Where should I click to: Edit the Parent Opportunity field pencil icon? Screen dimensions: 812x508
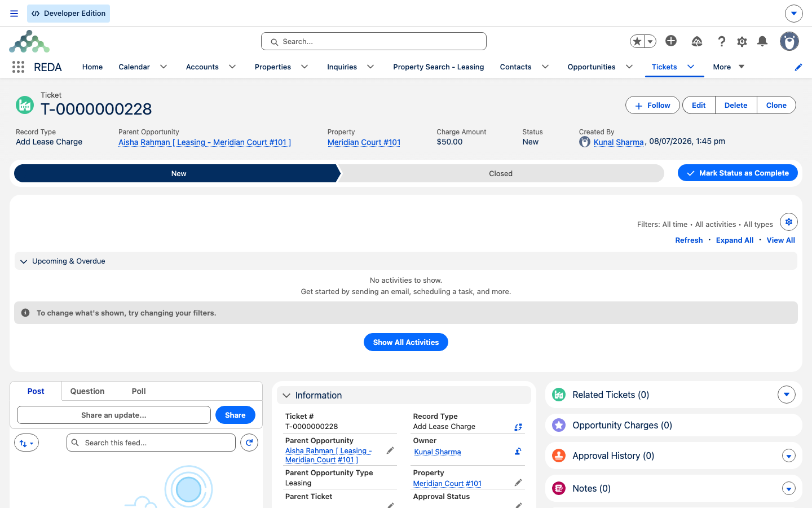point(390,450)
